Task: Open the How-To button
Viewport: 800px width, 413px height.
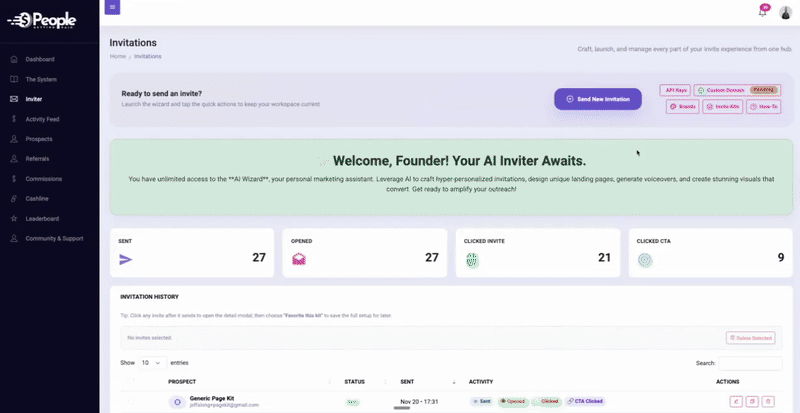Action: (763, 106)
